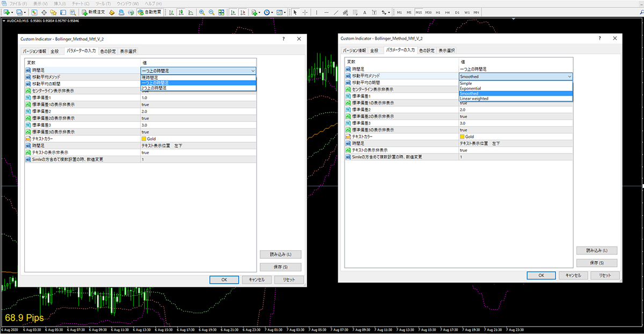Screen dimensions: 644x334
Task: Select 'Linear weighted' in the method dropdown
Action: [x=474, y=99]
